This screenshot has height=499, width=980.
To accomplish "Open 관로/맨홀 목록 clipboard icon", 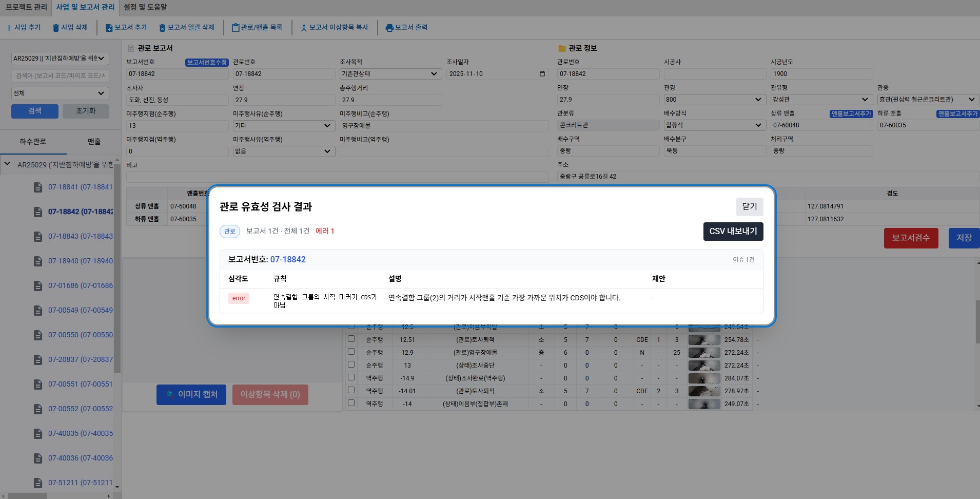I will 236,28.
